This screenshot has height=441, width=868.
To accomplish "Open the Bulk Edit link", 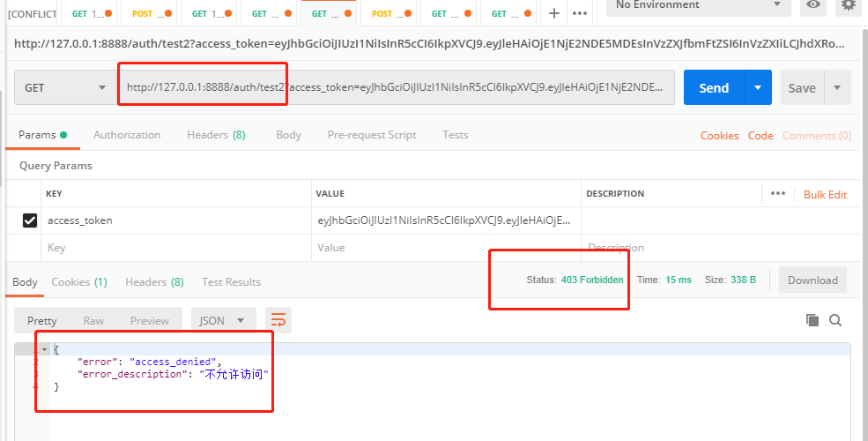I will click(x=825, y=195).
